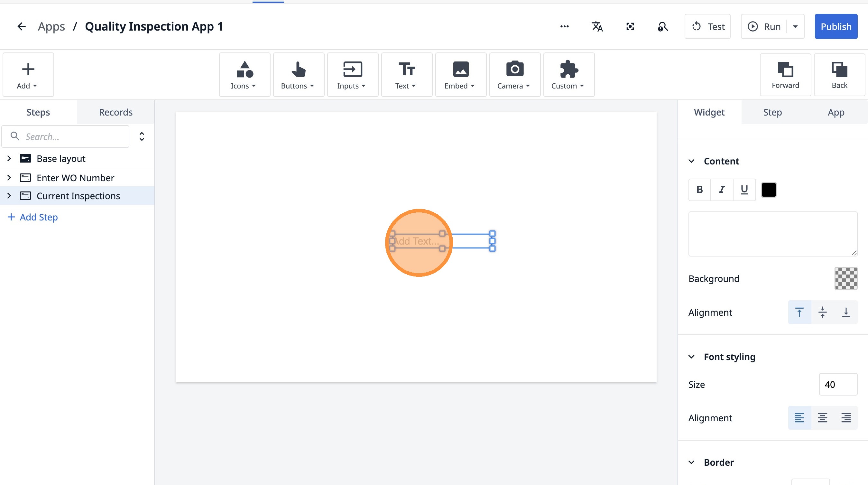This screenshot has width=868, height=485.
Task: Switch to the Records tab
Action: coord(115,112)
